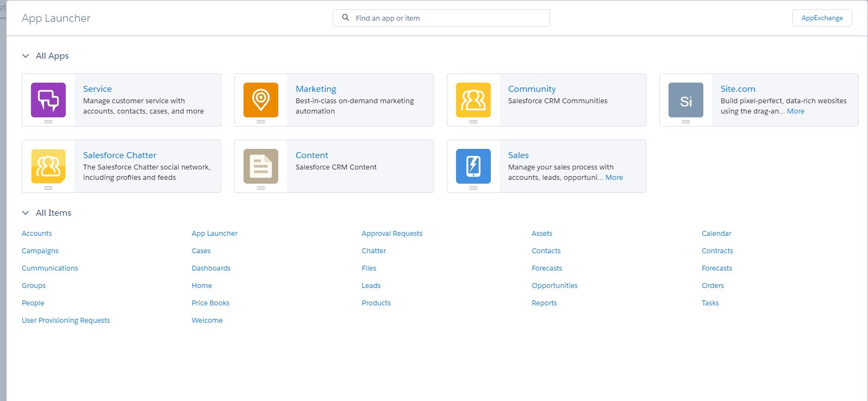Viewport: 868px width, 401px height.
Task: Show full Sales description via More
Action: 614,178
